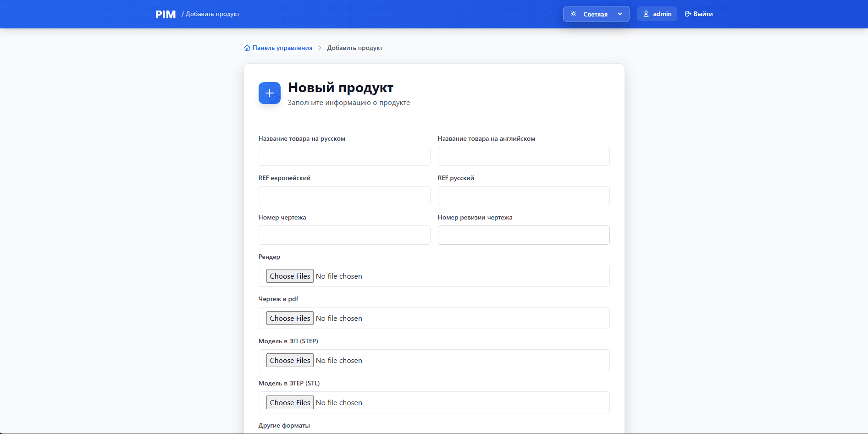The width and height of the screenshot is (868, 434).
Task: Select the Номер ревизии чертежа input
Action: (x=523, y=235)
